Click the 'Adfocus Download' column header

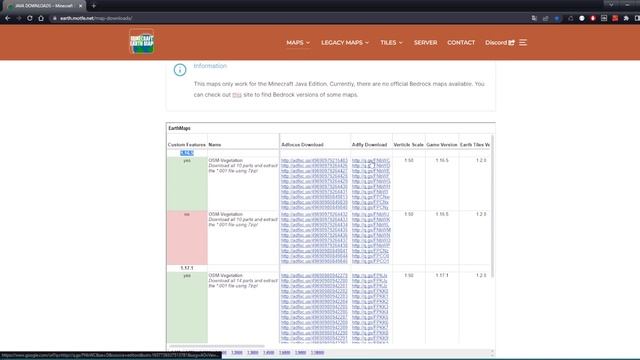pos(302,144)
